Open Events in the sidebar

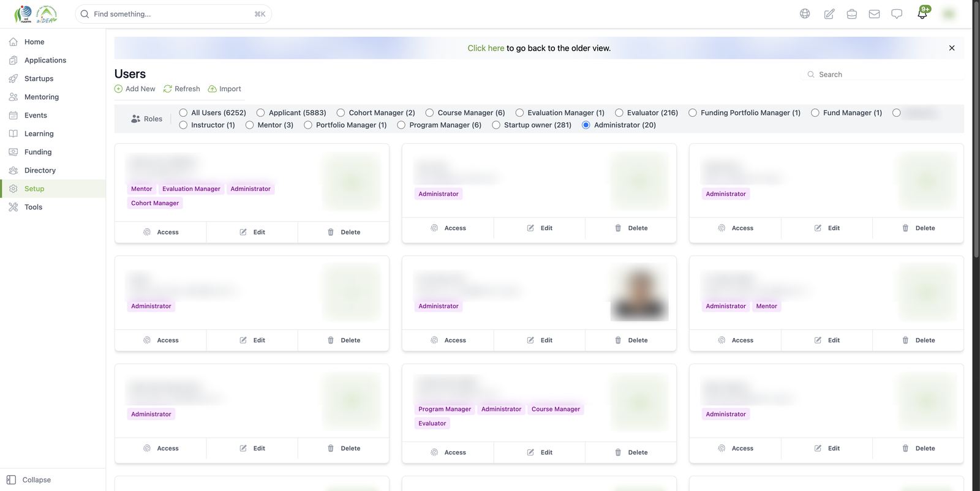point(53,115)
